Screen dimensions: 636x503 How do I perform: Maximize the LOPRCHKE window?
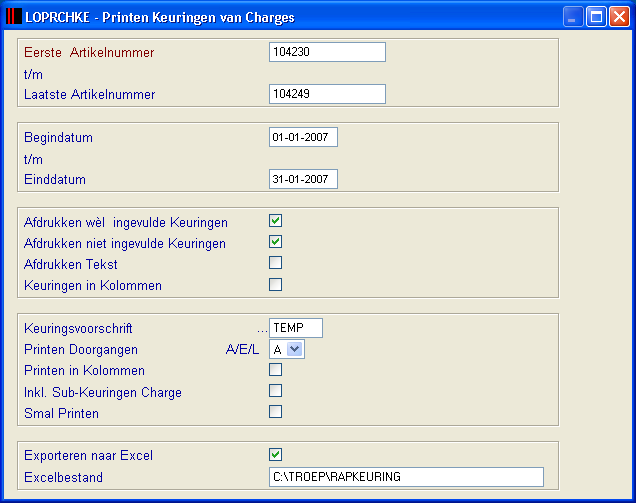click(x=596, y=17)
